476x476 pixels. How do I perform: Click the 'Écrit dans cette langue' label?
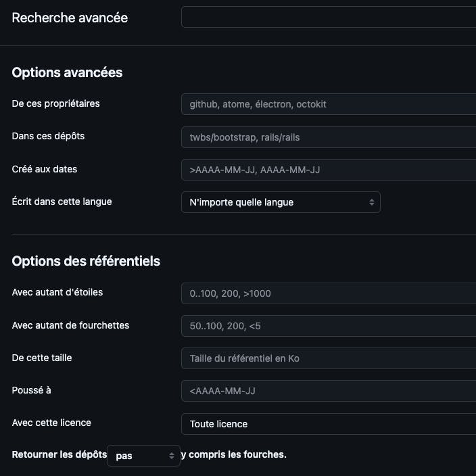(62, 201)
